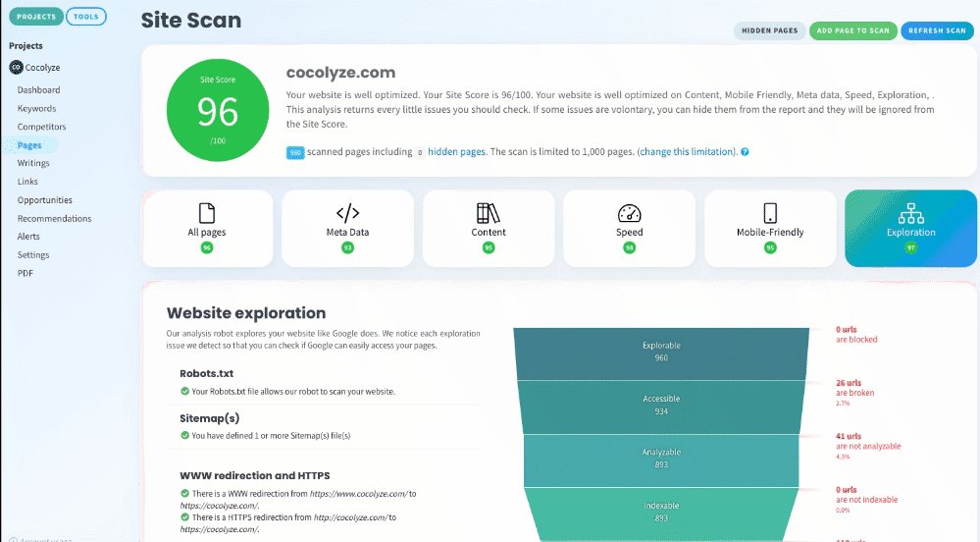The width and height of the screenshot is (980, 542).
Task: Click the WWW redirection and HTTPS heading
Action: (x=254, y=475)
